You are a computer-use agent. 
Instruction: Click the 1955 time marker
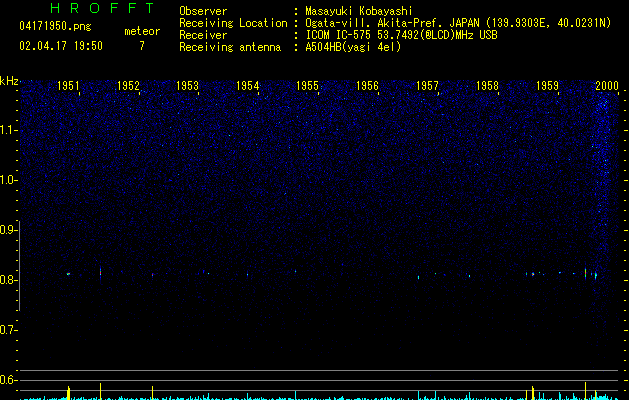308,86
